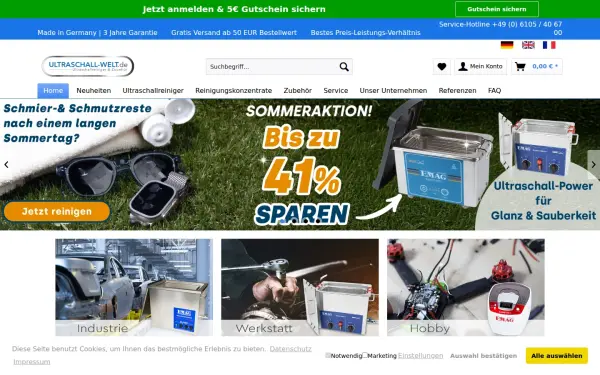Screen dimensions: 600x375
Task: Open Referenzen menu item
Action: click(457, 91)
